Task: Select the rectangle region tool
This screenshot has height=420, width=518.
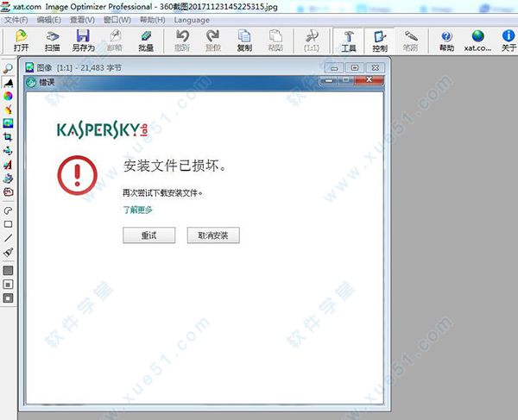Action: pos(8,224)
